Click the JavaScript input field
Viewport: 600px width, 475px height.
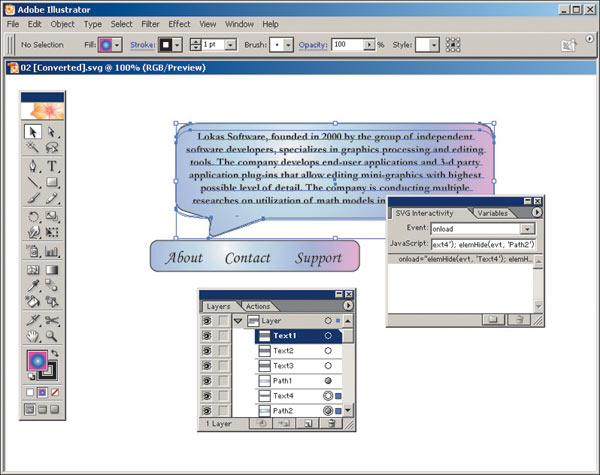coord(484,244)
